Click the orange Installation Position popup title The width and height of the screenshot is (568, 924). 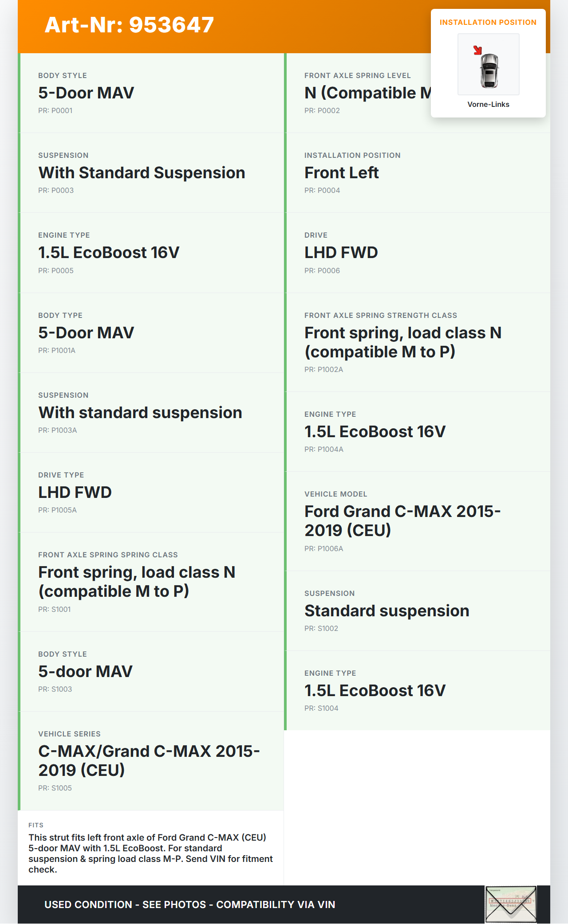(488, 23)
